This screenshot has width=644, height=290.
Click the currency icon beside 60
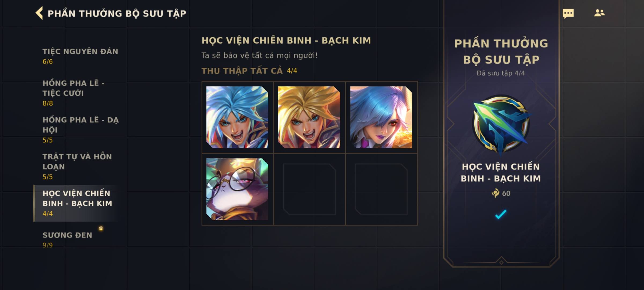495,193
